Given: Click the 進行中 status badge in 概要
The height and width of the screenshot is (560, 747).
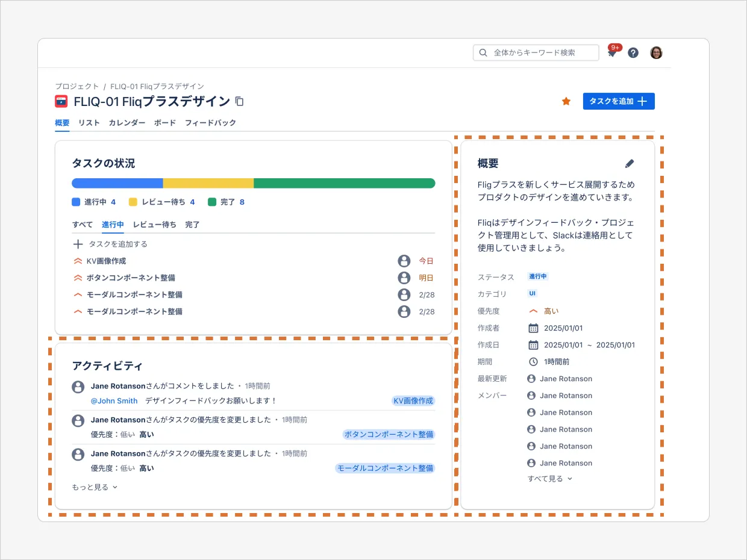Looking at the screenshot, I should 539,276.
